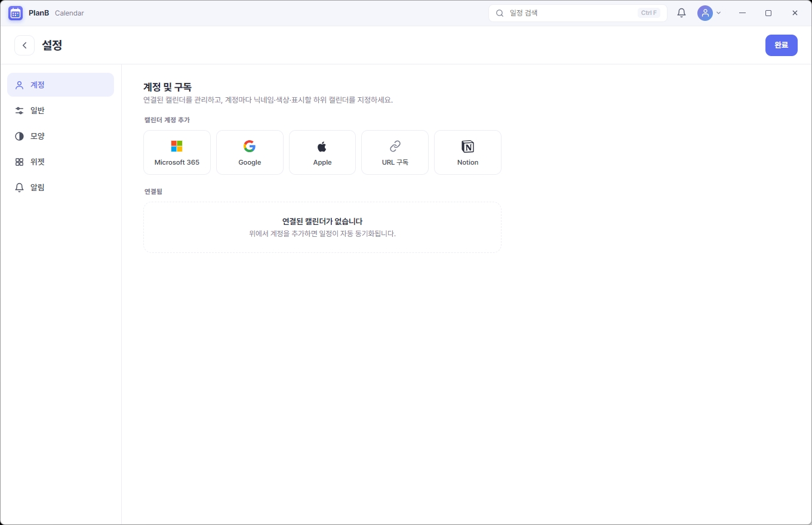Add an Apple calendar account

tap(322, 153)
